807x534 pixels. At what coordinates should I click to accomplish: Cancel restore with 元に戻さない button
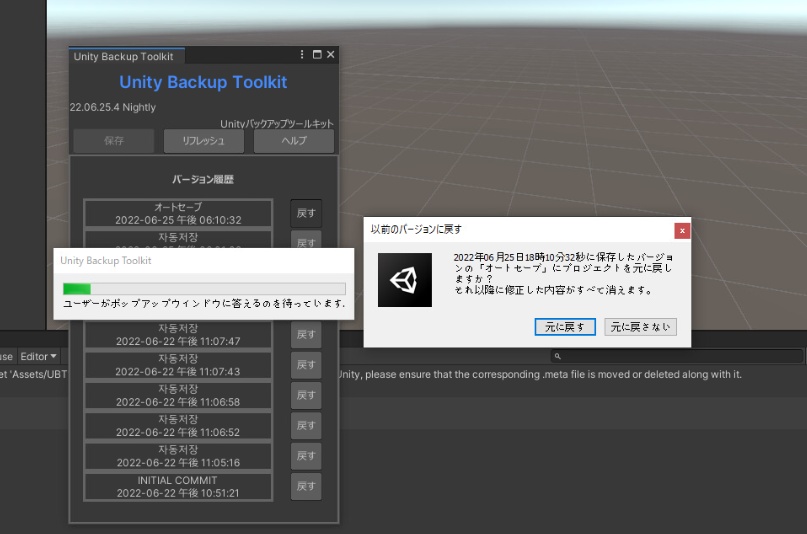pos(640,327)
